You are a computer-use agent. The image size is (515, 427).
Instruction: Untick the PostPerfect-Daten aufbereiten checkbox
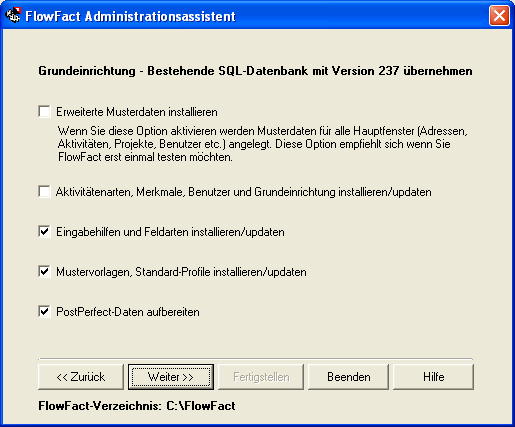click(44, 311)
